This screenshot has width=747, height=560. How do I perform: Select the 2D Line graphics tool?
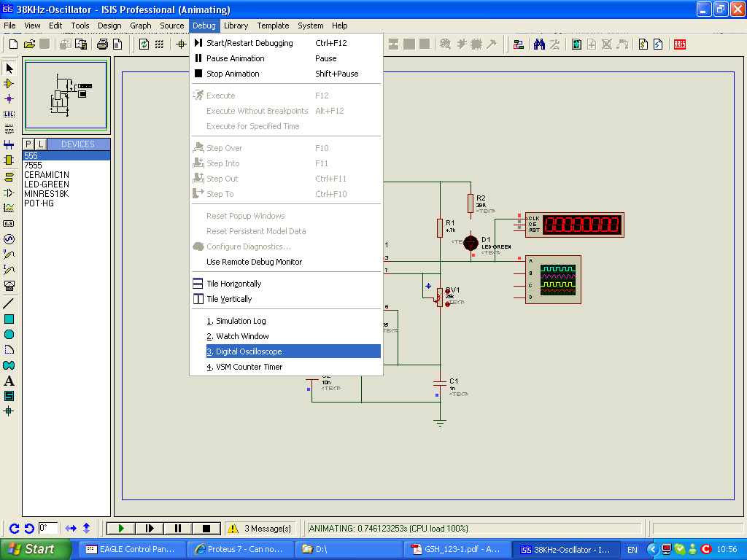point(9,303)
